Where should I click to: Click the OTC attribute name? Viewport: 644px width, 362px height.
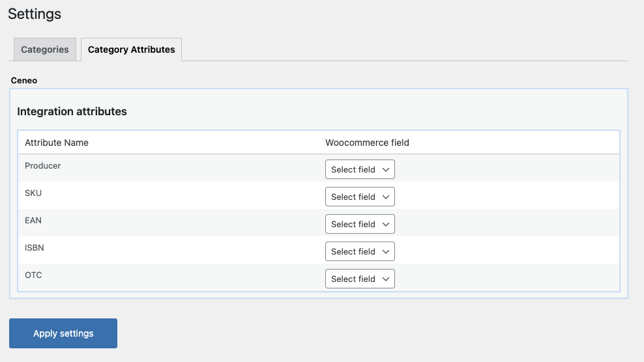coord(34,275)
